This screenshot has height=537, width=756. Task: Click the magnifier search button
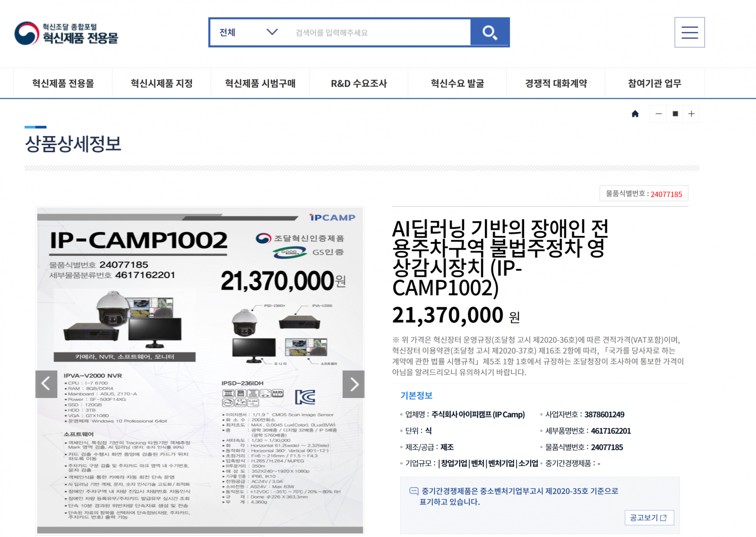[x=490, y=32]
